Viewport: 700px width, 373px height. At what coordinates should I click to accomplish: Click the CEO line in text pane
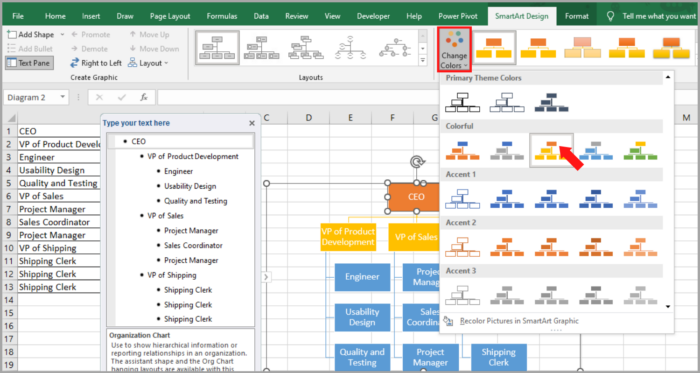180,141
